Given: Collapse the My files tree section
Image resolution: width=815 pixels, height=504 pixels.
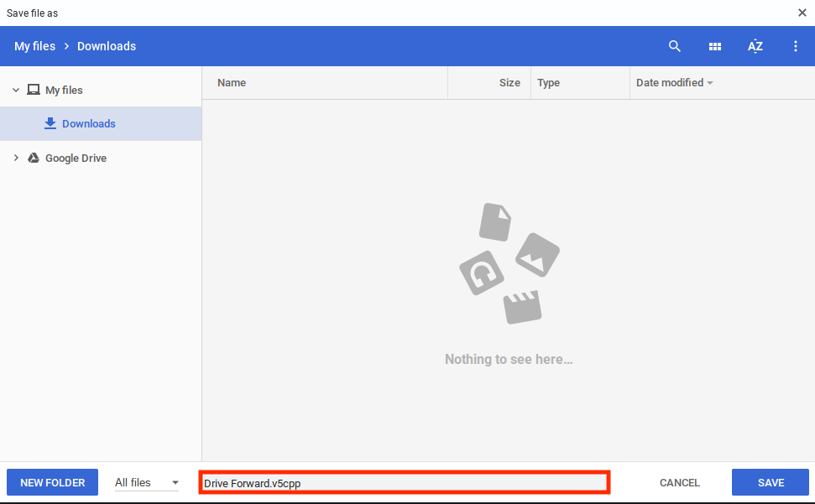Looking at the screenshot, I should [x=15, y=89].
